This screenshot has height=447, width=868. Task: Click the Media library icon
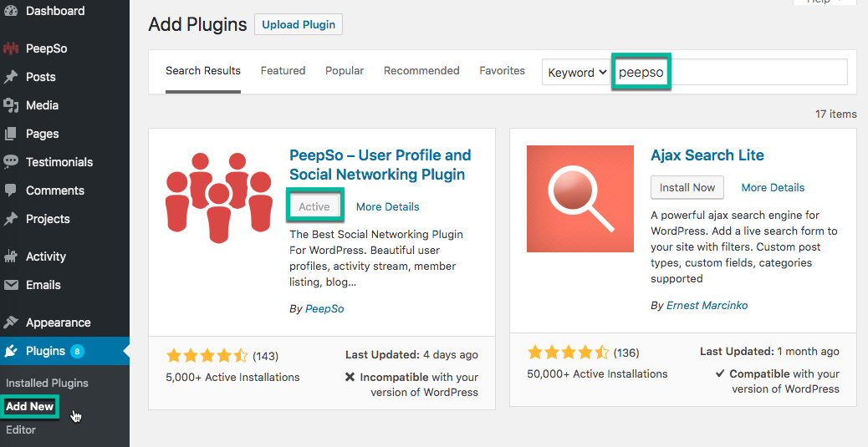point(11,105)
